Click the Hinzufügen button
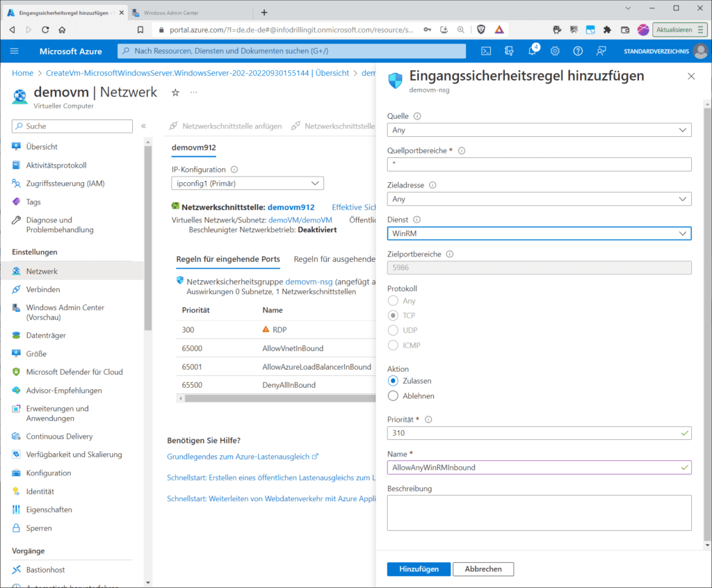 [x=419, y=569]
